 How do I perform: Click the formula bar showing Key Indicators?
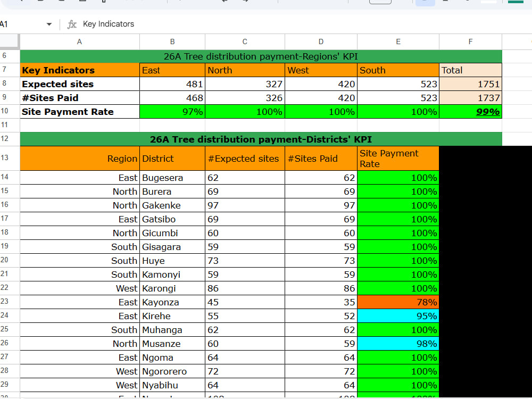(108, 24)
